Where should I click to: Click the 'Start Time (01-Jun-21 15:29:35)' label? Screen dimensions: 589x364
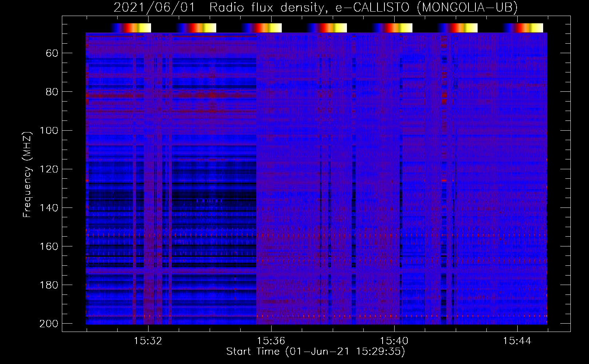pos(316,352)
